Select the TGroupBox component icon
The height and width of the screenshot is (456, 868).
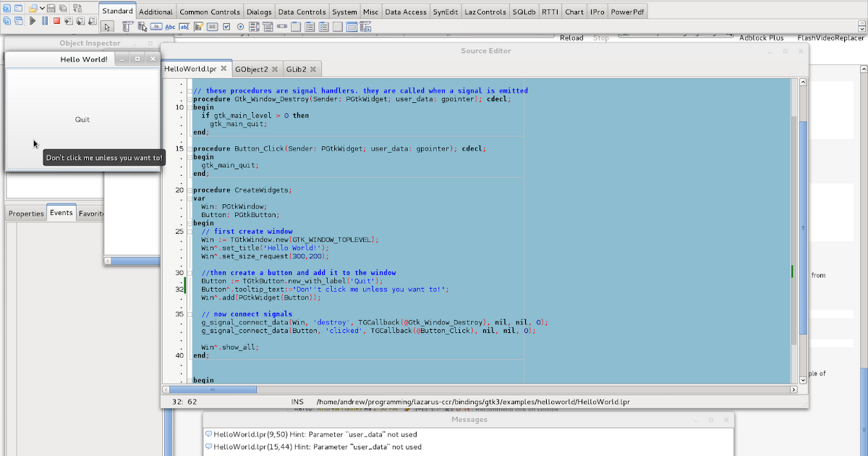(x=296, y=27)
